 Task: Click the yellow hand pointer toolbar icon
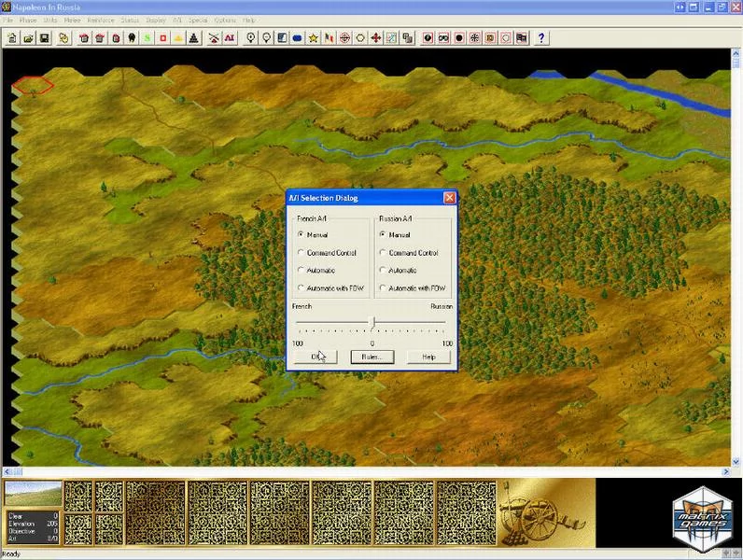tap(63, 38)
